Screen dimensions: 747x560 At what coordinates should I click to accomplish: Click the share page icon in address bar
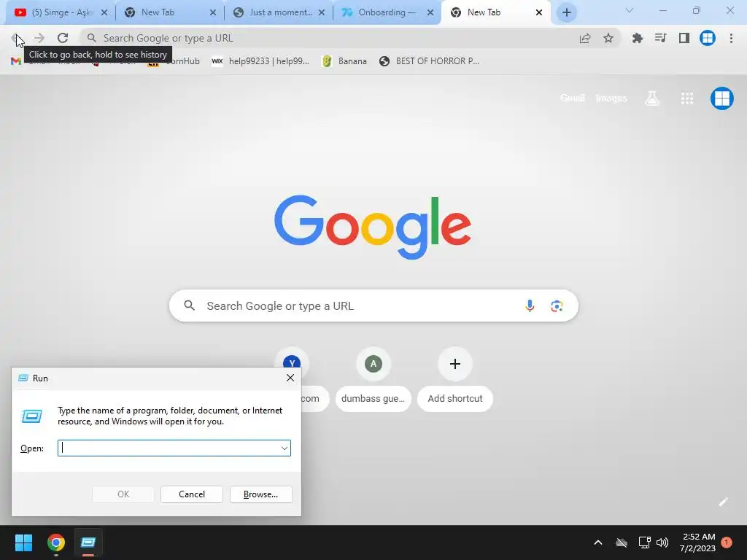[585, 38]
